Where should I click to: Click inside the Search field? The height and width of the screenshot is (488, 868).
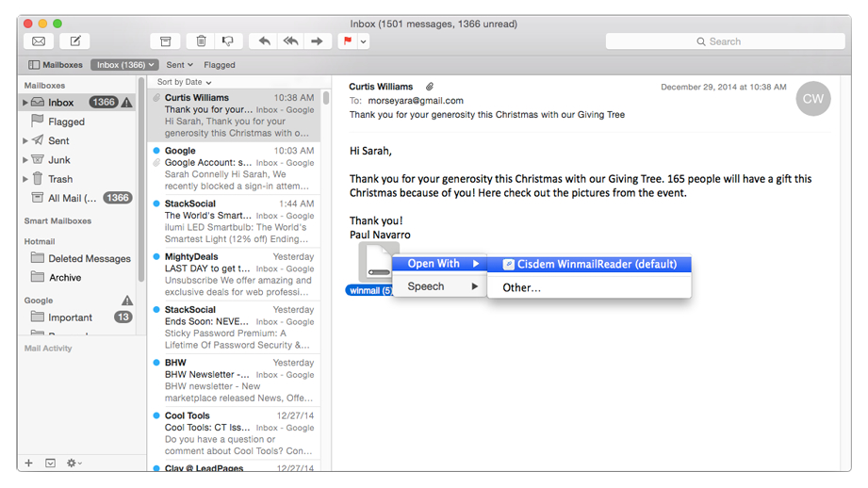tap(725, 41)
